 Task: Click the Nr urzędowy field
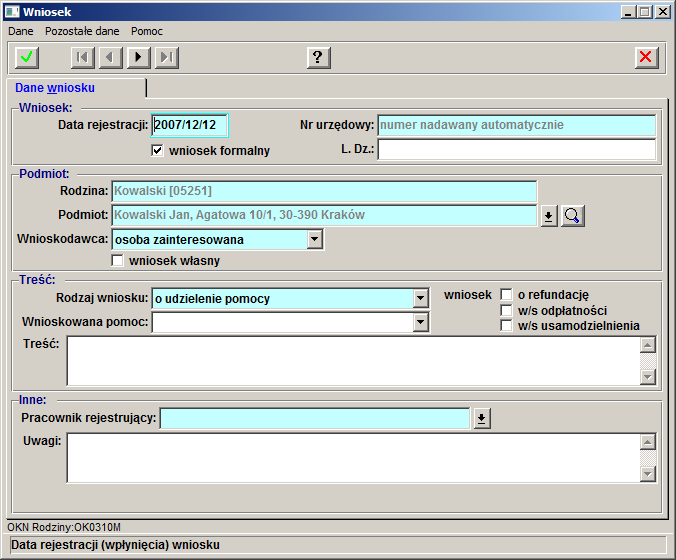point(516,125)
